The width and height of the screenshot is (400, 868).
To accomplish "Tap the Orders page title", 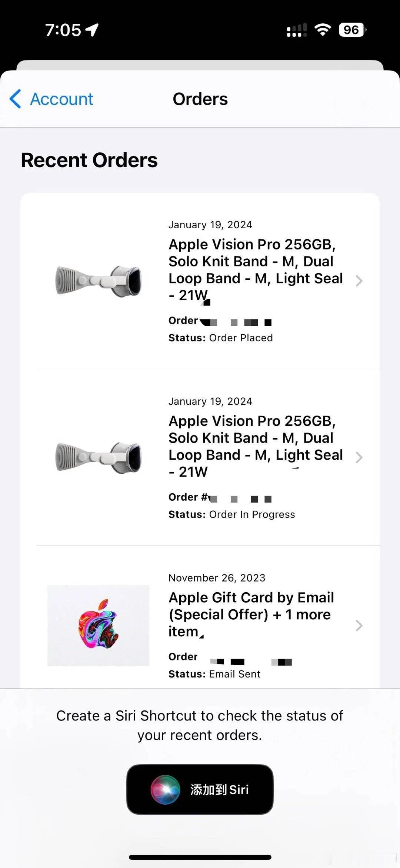I will [200, 99].
